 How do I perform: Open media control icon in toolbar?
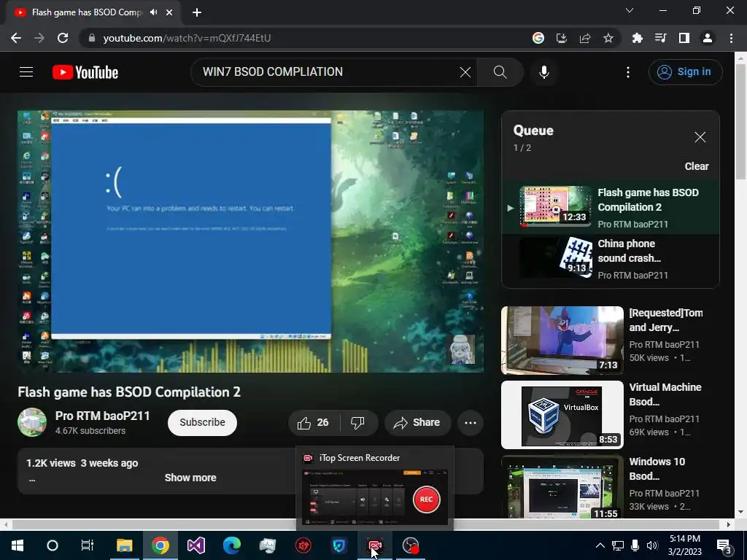(660, 38)
